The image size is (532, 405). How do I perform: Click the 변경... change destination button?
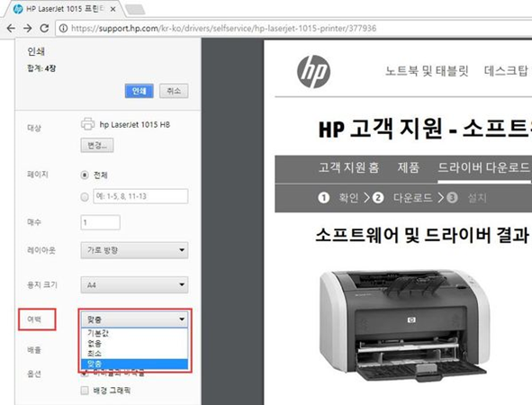click(97, 146)
